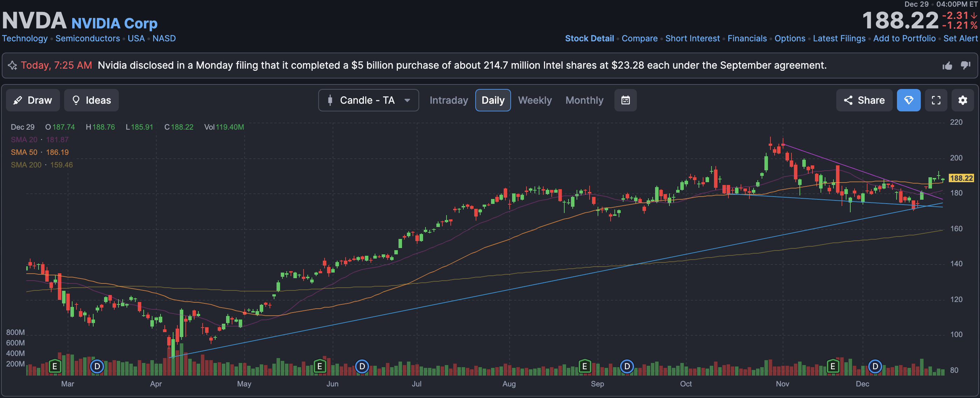Click the blue diamond premium icon

(x=908, y=100)
